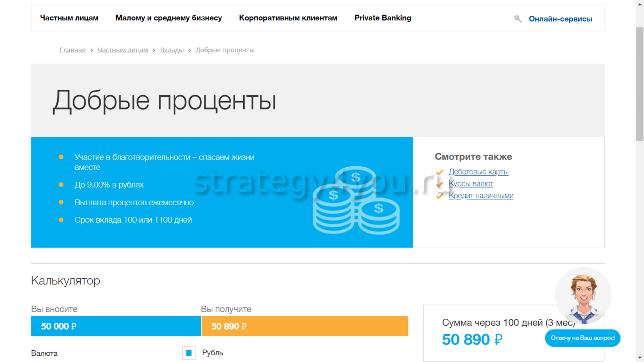The image size is (644, 362).
Task: Open the Private Banking section
Action: click(383, 18)
